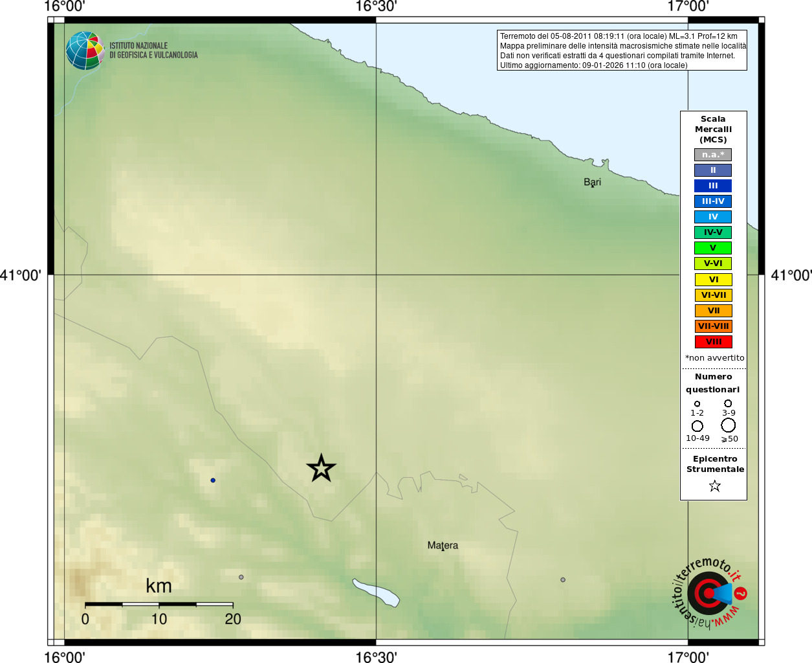This screenshot has height=663, width=812.
Task: Click the bottom 17°00' longitude label
Action: click(688, 657)
